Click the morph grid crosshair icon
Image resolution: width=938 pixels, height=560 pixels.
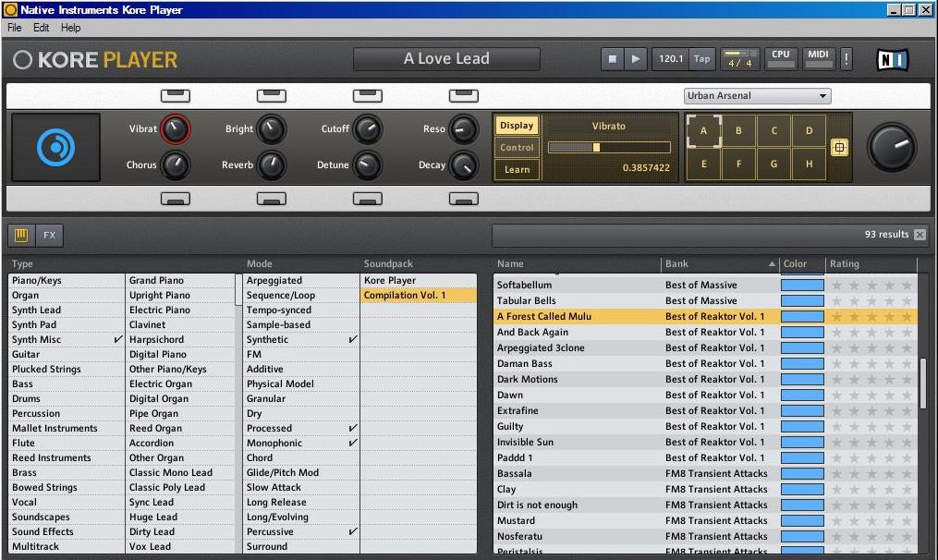pos(839,147)
